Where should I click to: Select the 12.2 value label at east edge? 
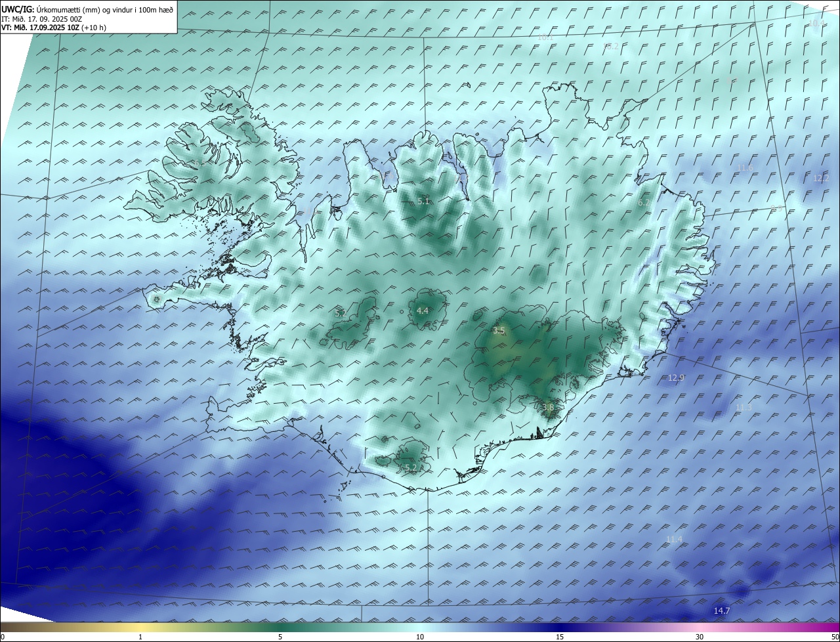point(821,179)
